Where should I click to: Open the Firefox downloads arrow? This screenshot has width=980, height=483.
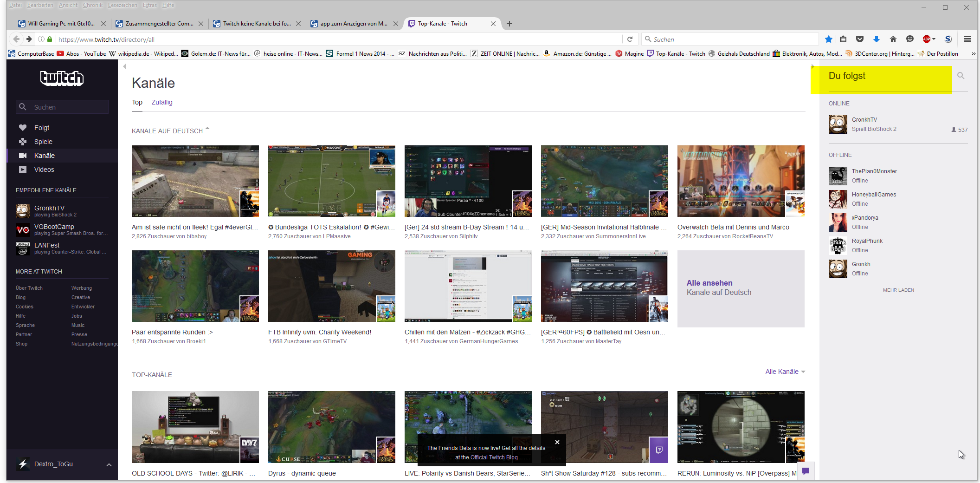876,39
